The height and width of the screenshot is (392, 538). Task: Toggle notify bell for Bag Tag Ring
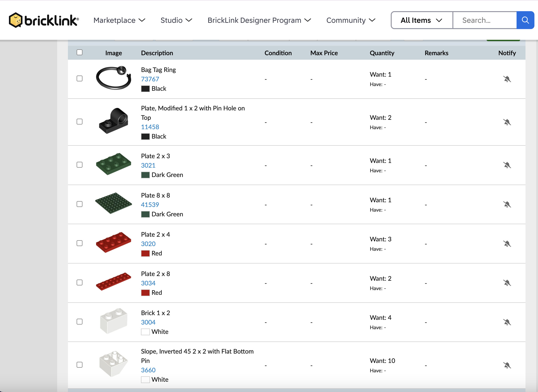[507, 79]
